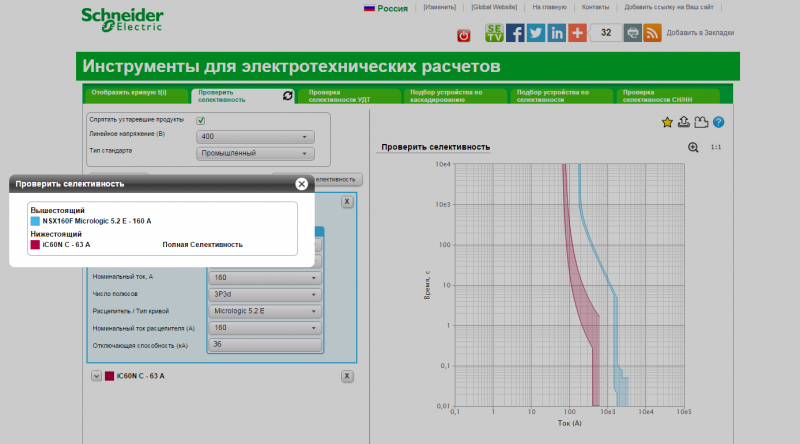
Task: Click crimson swatch in iC60N device row
Action: coord(109,376)
